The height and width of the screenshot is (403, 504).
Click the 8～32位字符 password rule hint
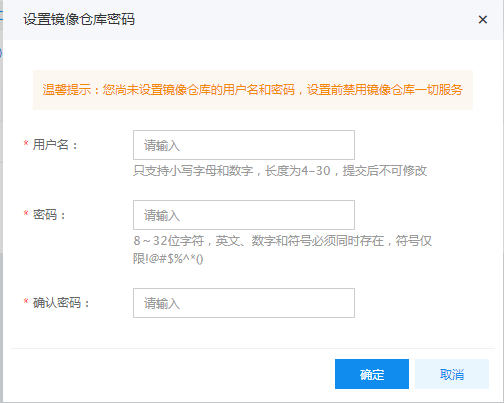point(169,241)
